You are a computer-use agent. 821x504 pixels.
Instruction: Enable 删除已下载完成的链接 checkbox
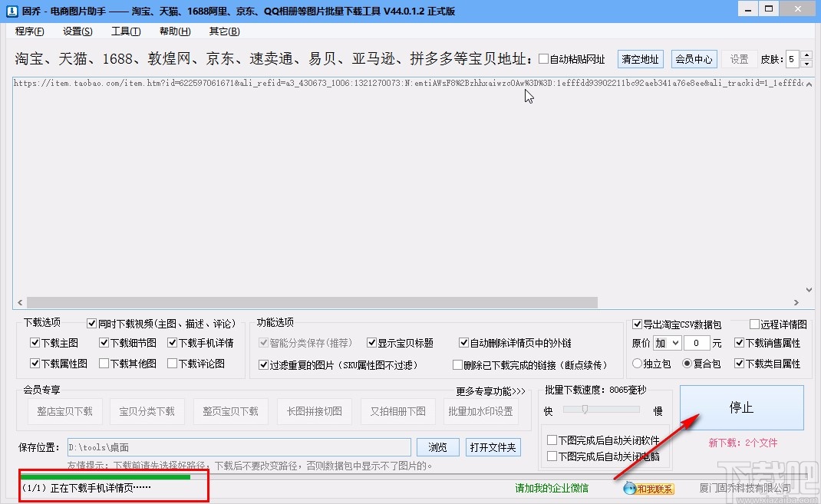click(457, 365)
